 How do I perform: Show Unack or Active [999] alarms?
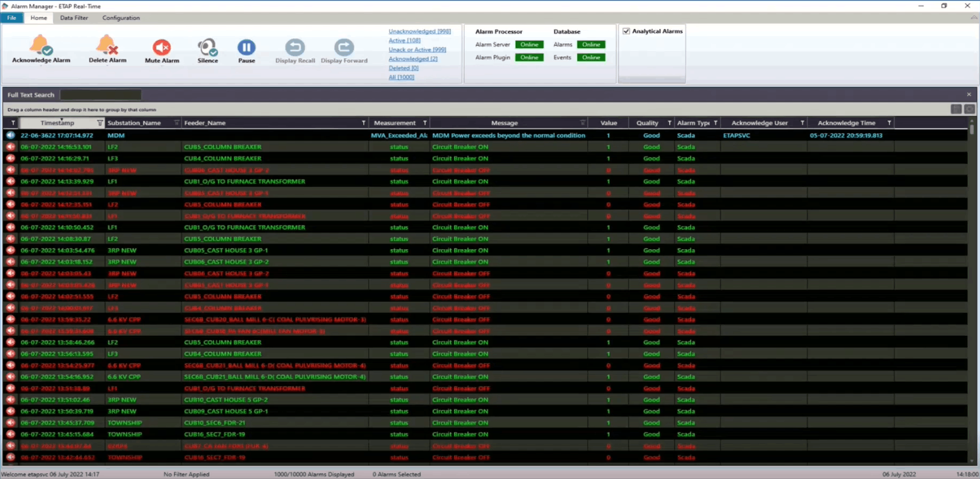tap(418, 49)
